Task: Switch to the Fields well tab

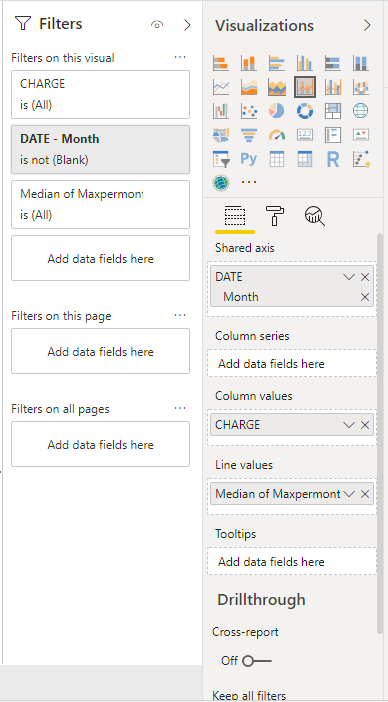Action: (x=235, y=216)
